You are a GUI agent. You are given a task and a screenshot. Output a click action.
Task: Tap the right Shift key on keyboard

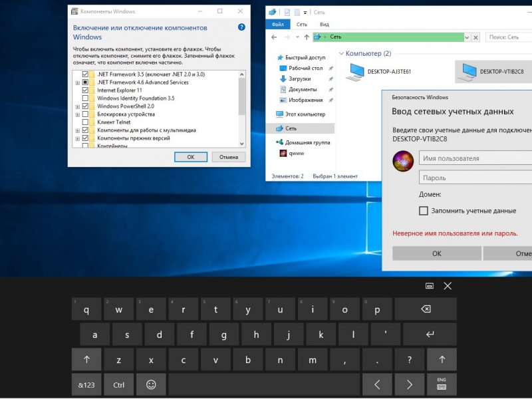coord(442,359)
